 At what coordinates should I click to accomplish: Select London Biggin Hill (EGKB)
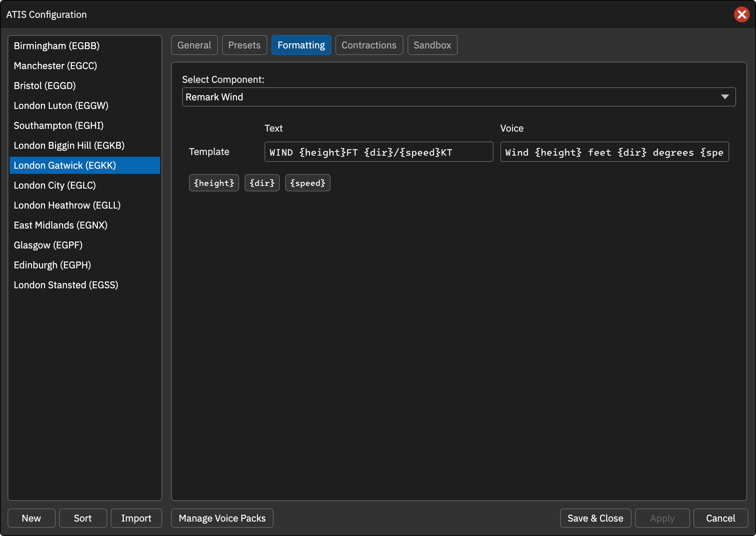pyautogui.click(x=85, y=145)
